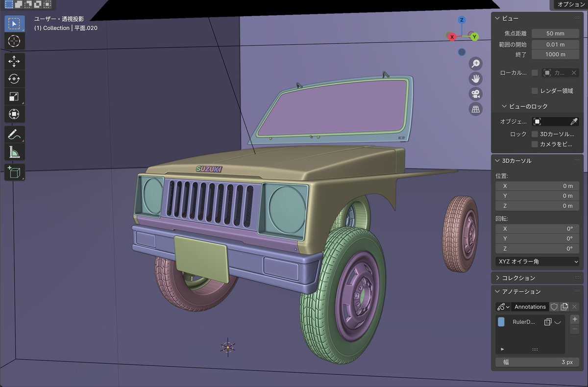Clear the local camera field
This screenshot has height=387, width=588.
pos(574,73)
